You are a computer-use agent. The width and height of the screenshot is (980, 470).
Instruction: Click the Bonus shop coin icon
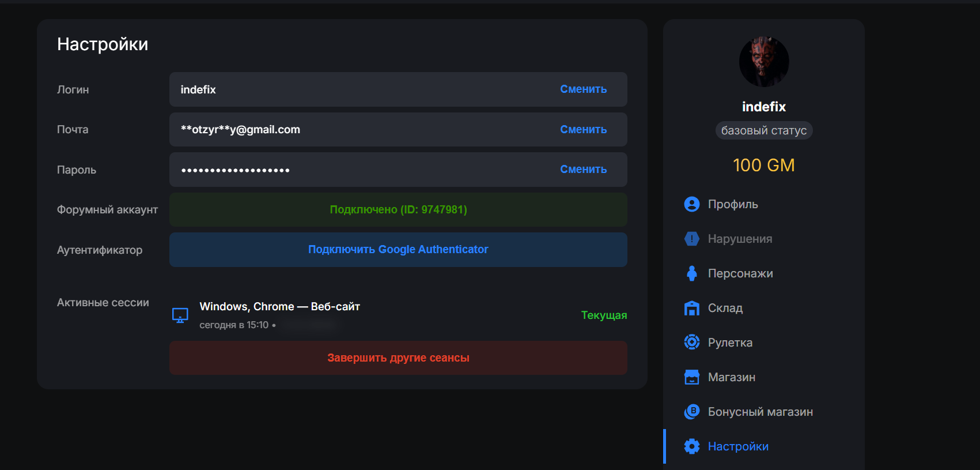(691, 412)
